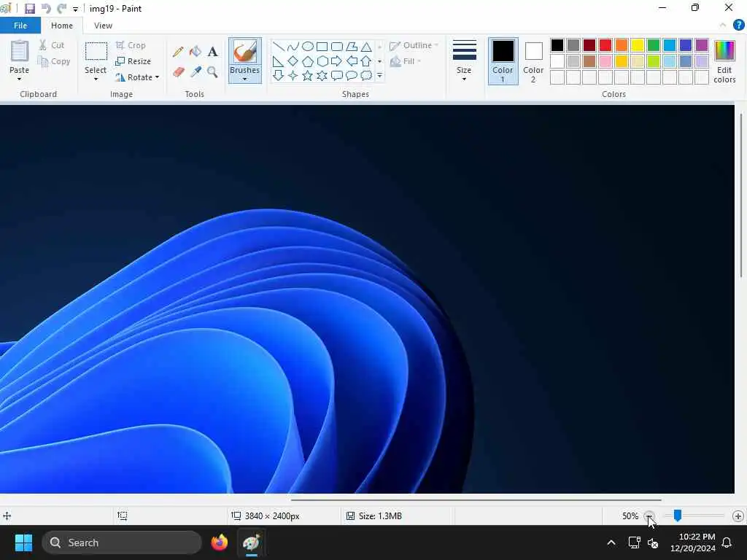Switch to the Home tab
The height and width of the screenshot is (560, 747).
coord(62,26)
